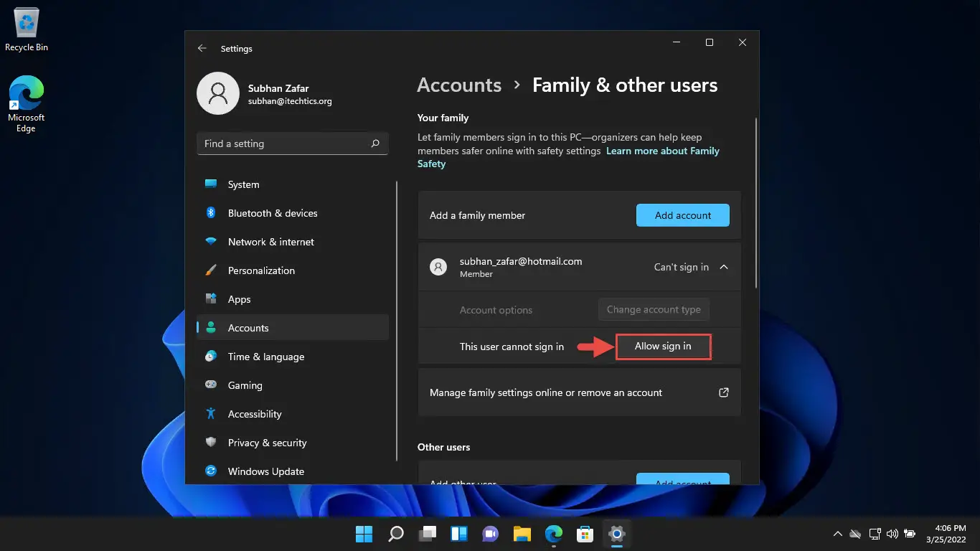The width and height of the screenshot is (980, 551).
Task: Click the Gaming controller icon
Action: (x=211, y=385)
